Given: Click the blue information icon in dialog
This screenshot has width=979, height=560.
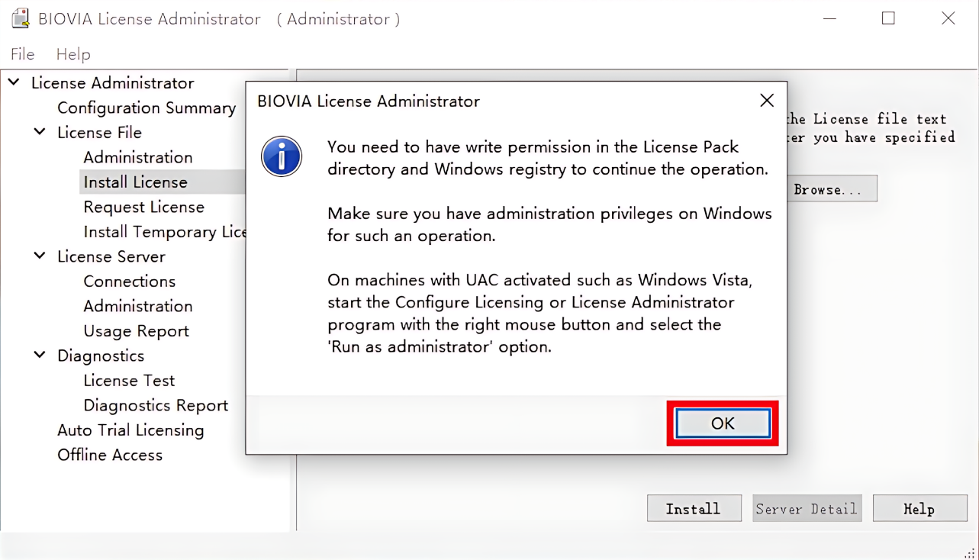Looking at the screenshot, I should click(282, 156).
